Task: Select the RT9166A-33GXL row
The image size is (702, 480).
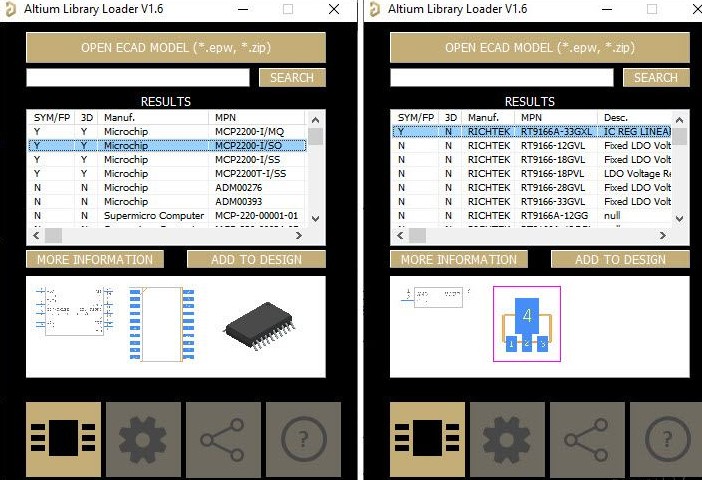Action: click(532, 132)
